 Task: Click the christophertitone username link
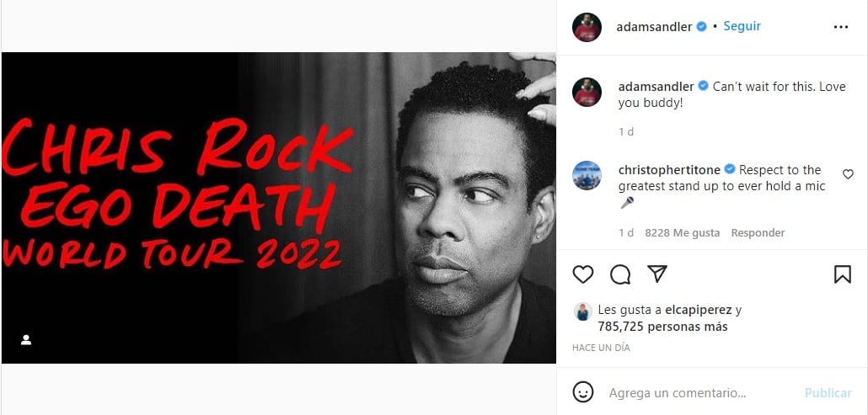[x=670, y=170]
